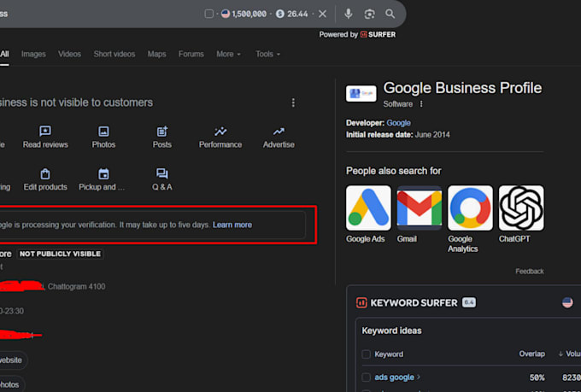Select the All results tab
Screen dimensions: 581x392
[4, 54]
